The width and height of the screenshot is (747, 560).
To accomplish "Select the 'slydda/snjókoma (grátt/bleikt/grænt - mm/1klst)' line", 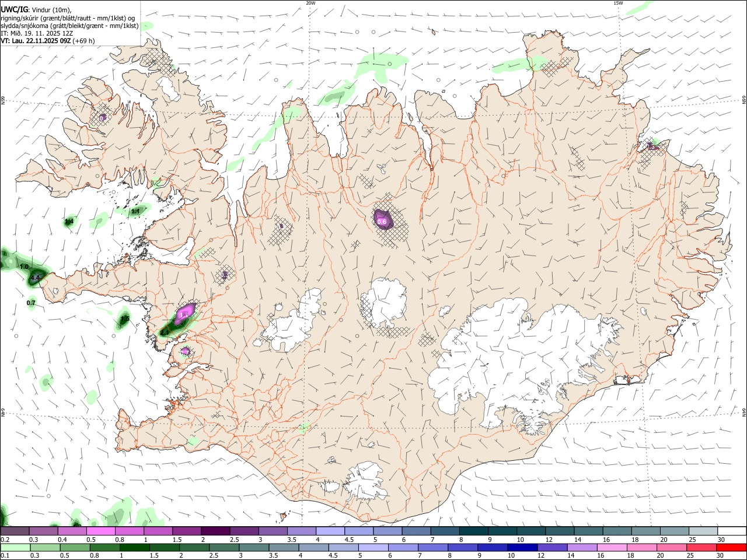I will tap(69, 25).
